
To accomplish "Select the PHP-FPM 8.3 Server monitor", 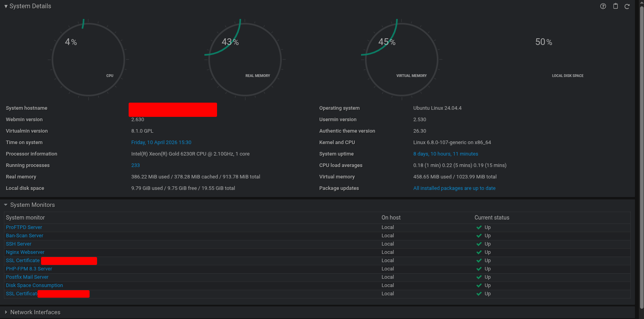I will tap(29, 269).
